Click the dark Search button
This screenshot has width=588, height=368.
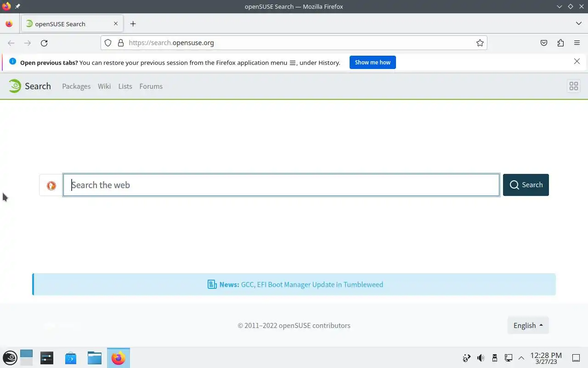pyautogui.click(x=526, y=185)
